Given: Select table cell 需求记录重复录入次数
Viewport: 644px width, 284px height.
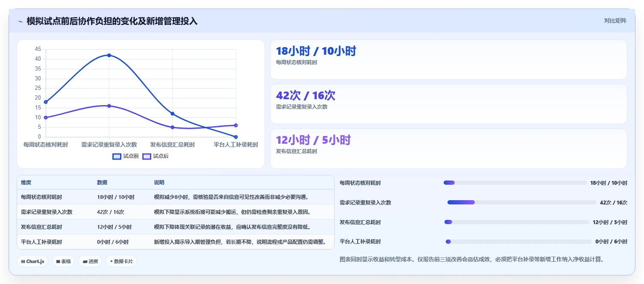Looking at the screenshot, I should pos(47,212).
